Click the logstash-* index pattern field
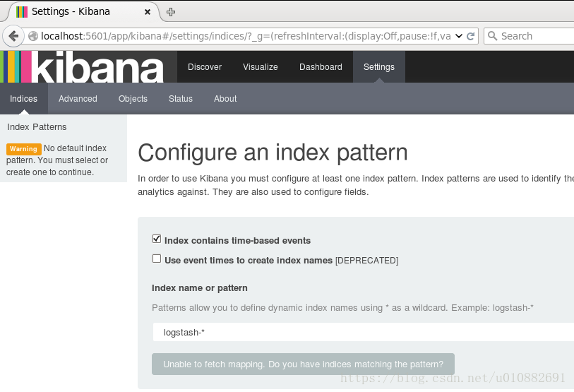574x392 pixels. pos(363,332)
